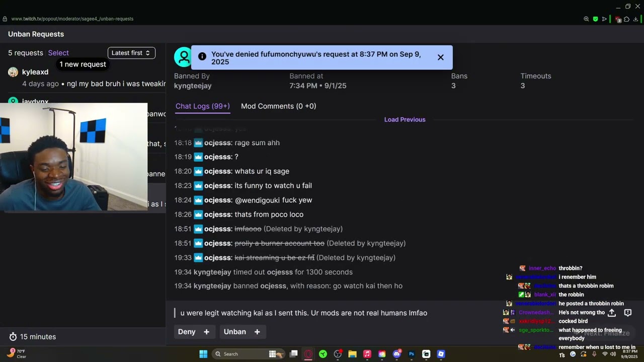The width and height of the screenshot is (644, 362).
Task: Click the Bans count 3
Action: 453,86
